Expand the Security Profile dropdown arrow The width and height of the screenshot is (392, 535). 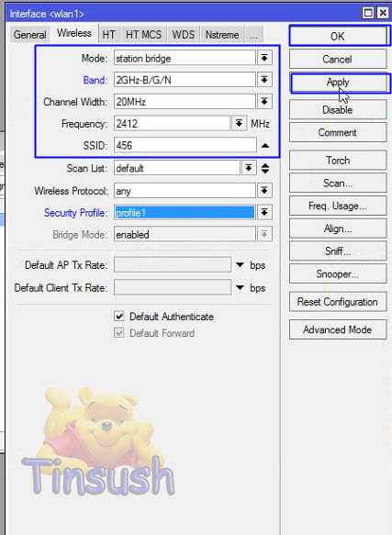(264, 213)
